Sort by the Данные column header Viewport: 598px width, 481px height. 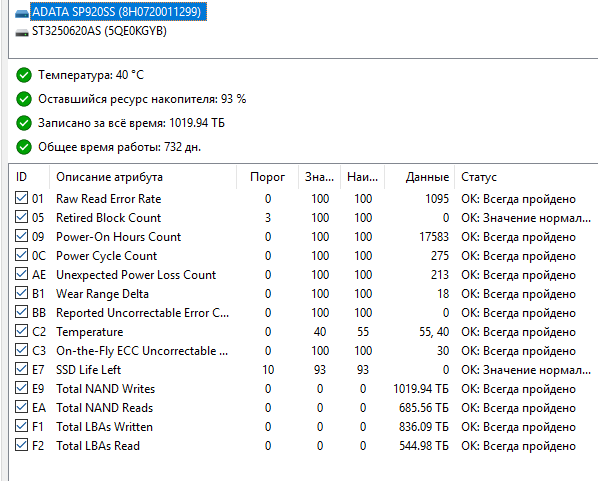tap(420, 177)
